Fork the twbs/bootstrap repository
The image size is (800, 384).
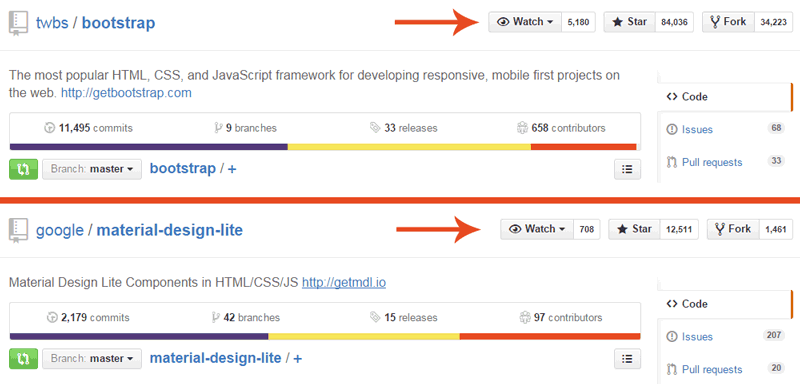coord(728,22)
